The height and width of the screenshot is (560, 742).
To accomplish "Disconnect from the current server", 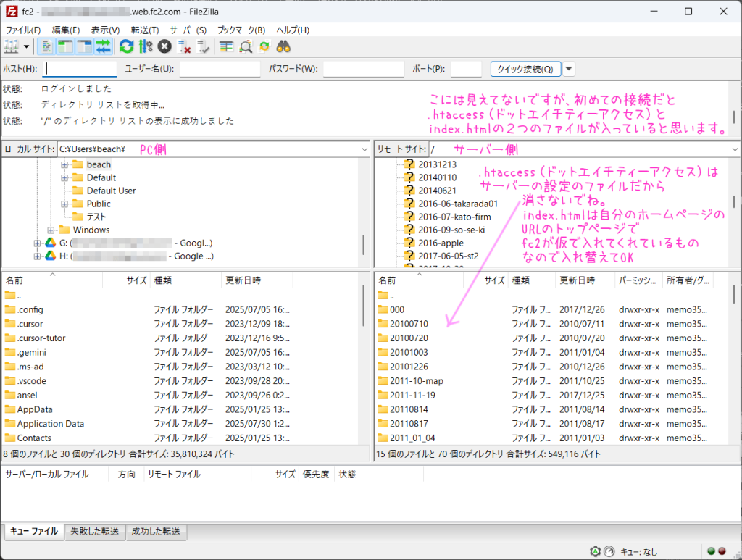I will (183, 47).
